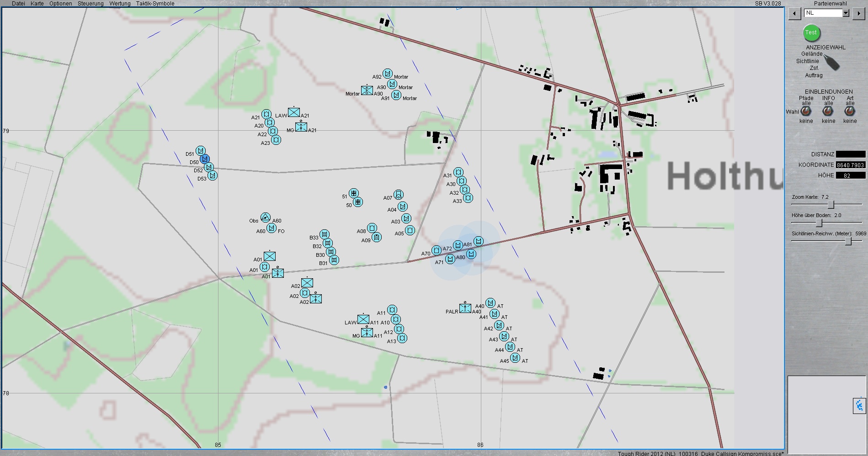Select the B33 unit circle marker
This screenshot has height=456, width=868.
(325, 234)
